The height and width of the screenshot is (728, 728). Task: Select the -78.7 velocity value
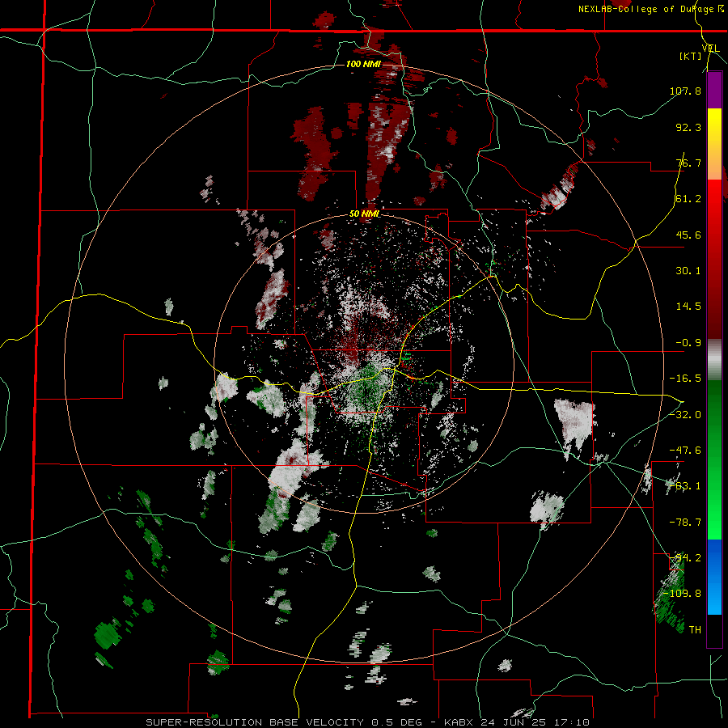685,523
